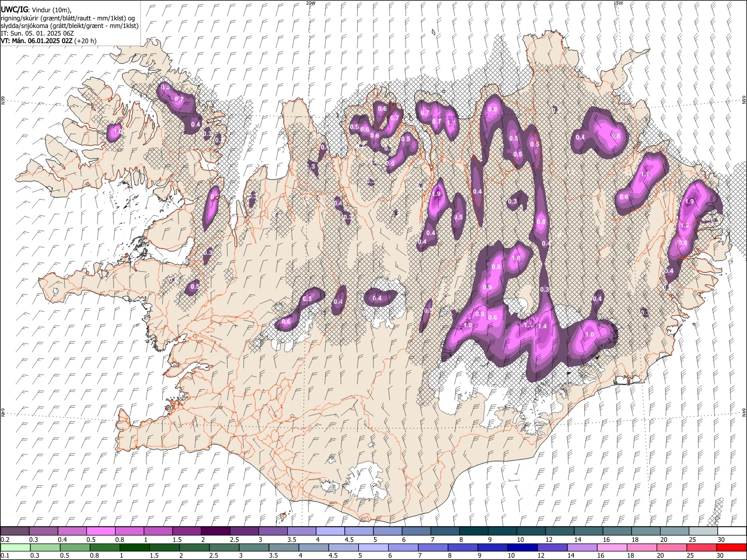The height and width of the screenshot is (560, 747).
Task: Click the 15W longitude label
Action: point(617,3)
